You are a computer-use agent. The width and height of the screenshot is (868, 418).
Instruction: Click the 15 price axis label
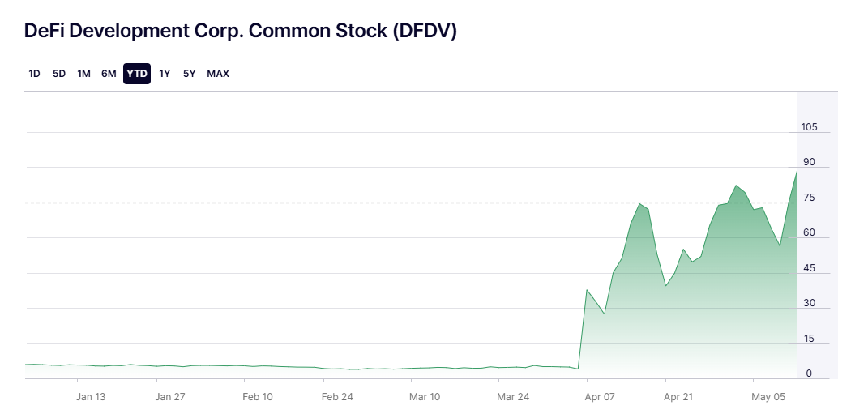(x=810, y=339)
